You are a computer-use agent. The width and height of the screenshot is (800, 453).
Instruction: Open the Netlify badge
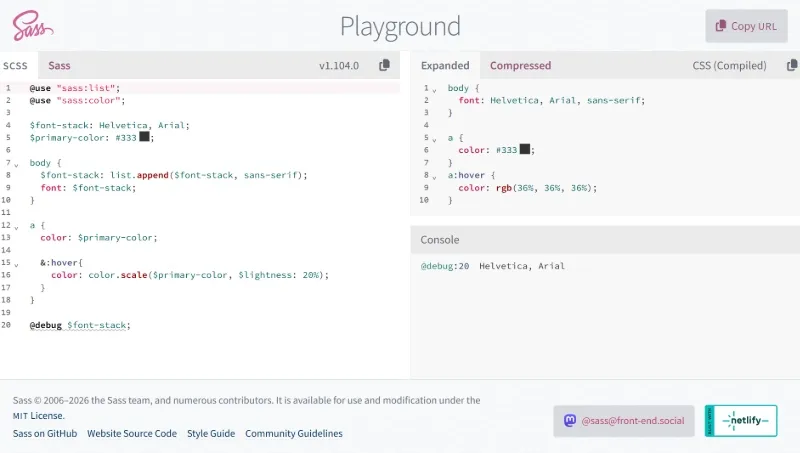(x=741, y=421)
